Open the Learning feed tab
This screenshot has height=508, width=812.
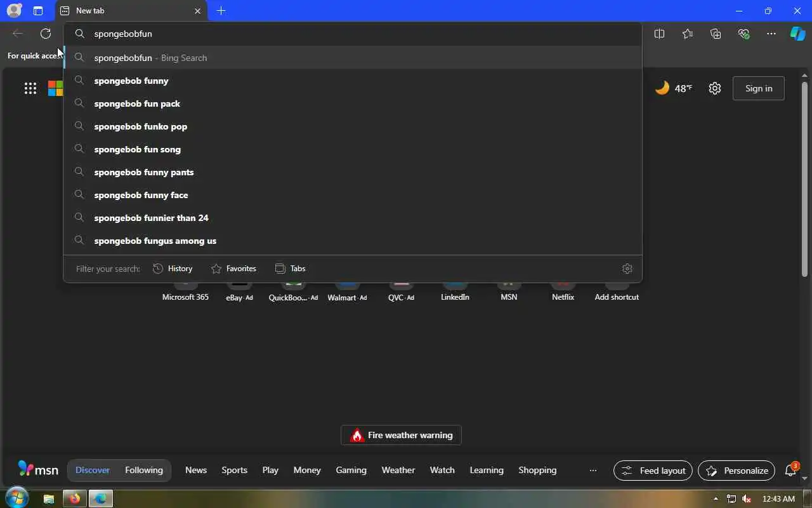click(x=487, y=470)
